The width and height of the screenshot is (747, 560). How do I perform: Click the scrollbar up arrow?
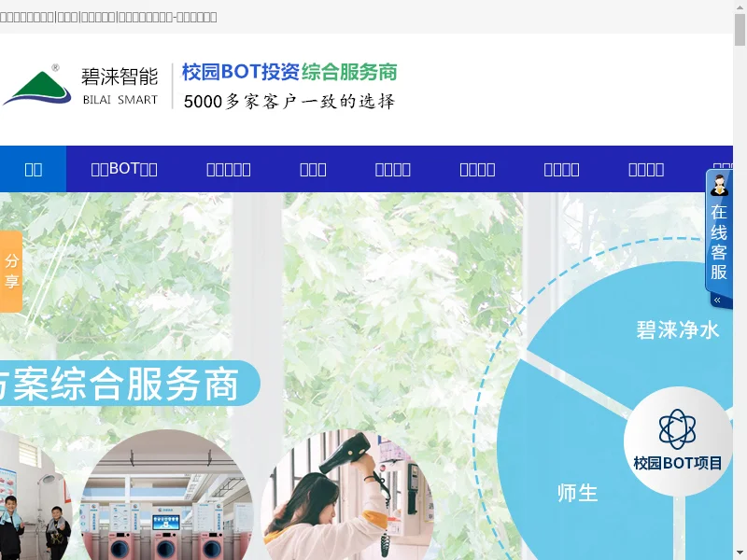point(740,6)
